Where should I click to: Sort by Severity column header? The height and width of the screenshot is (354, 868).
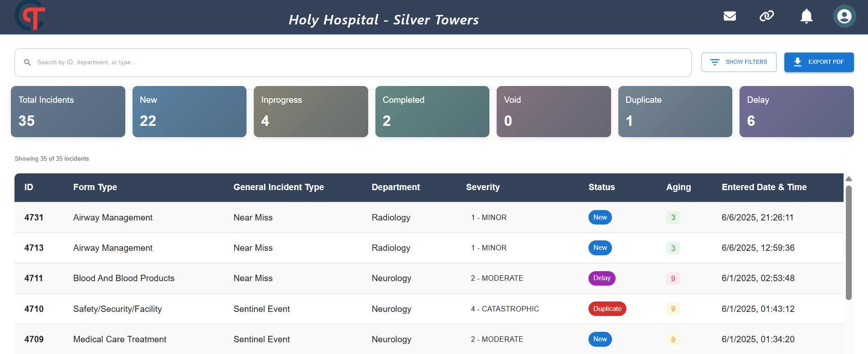click(483, 187)
